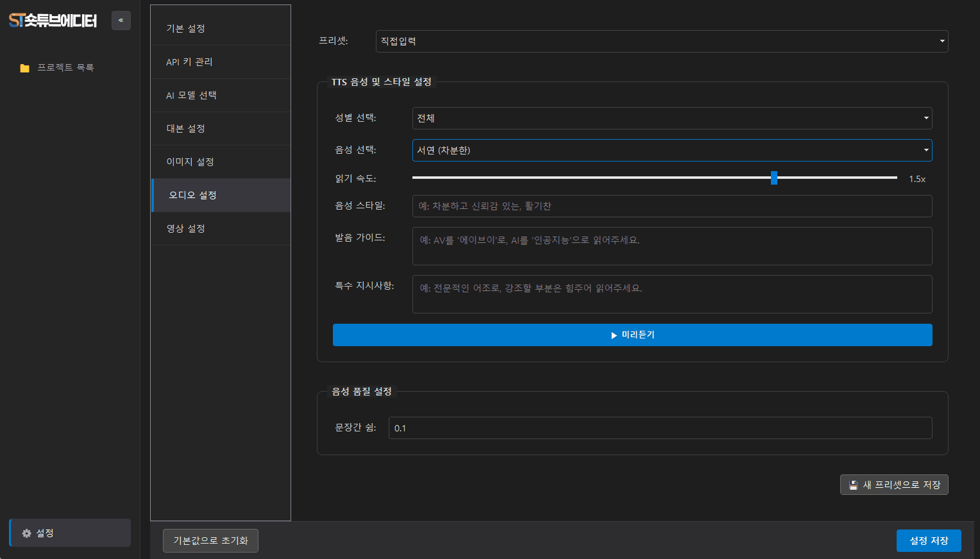
Task: Click the 읽기 속도 slider handle
Action: 773,178
